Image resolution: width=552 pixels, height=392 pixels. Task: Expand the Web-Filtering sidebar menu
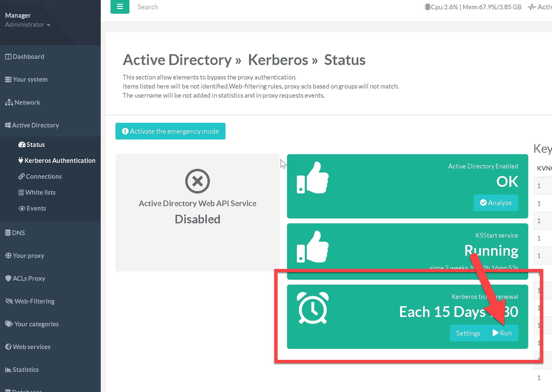coord(34,301)
